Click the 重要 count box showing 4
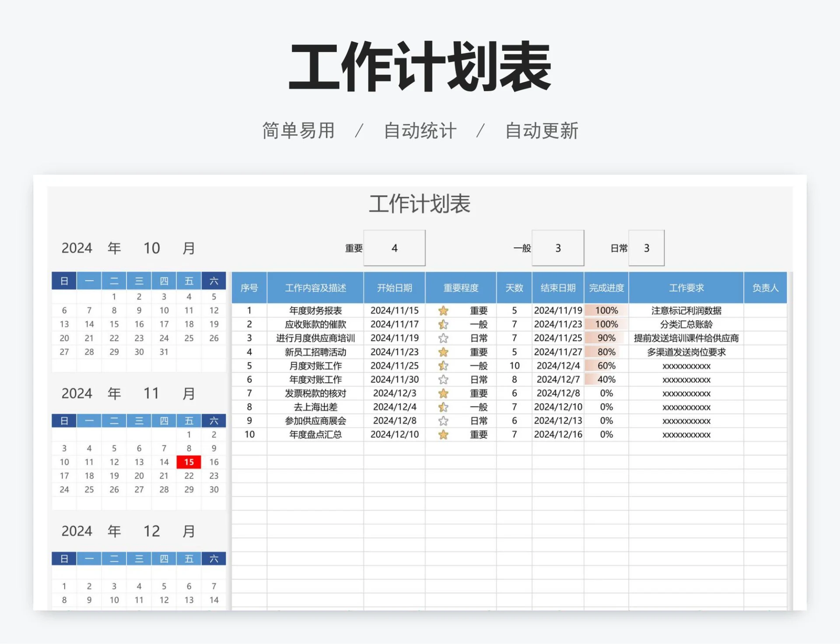The image size is (840, 644). pos(394,248)
